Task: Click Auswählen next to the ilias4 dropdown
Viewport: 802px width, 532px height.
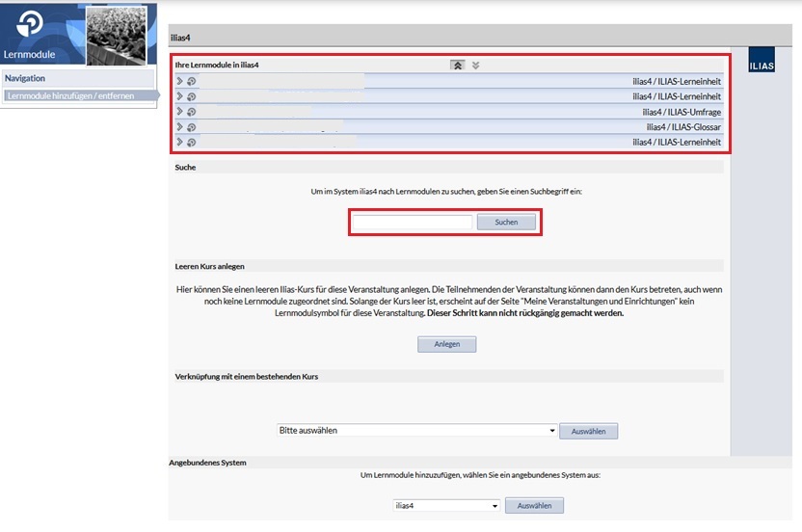Action: click(x=534, y=505)
